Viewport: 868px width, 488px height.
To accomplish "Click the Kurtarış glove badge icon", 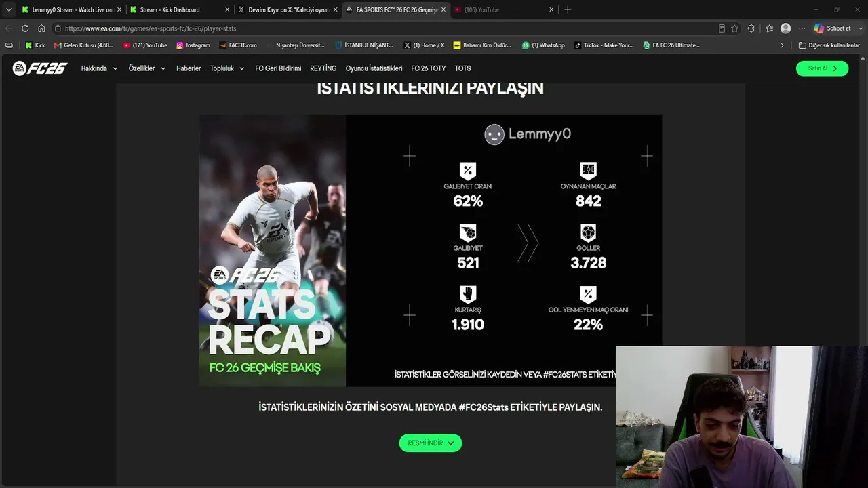I will tap(468, 294).
